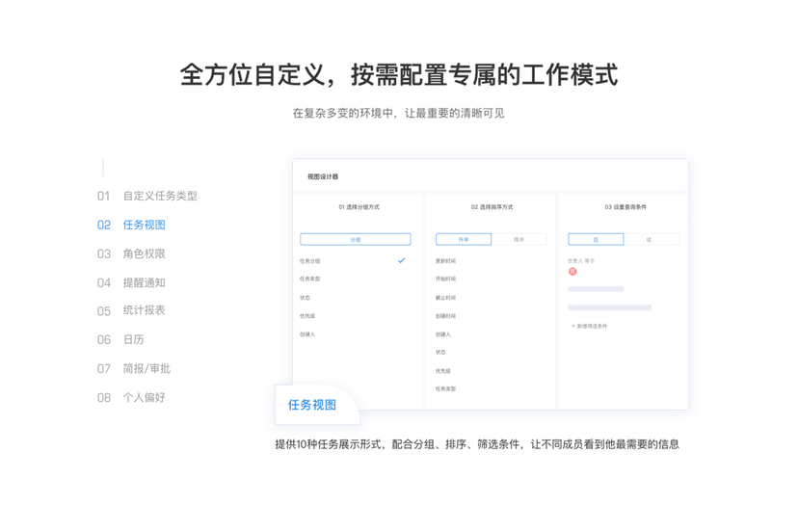Sort by 截止时间 in the sort column
Image resolution: width=798 pixels, height=532 pixels.
click(x=446, y=298)
